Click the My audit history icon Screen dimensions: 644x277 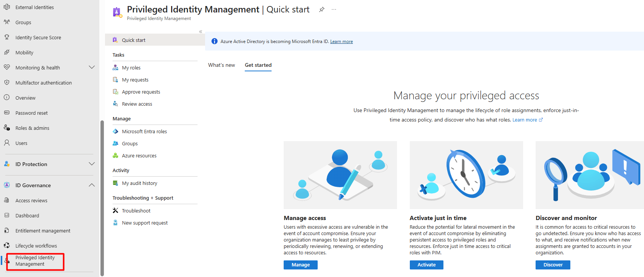click(x=116, y=183)
